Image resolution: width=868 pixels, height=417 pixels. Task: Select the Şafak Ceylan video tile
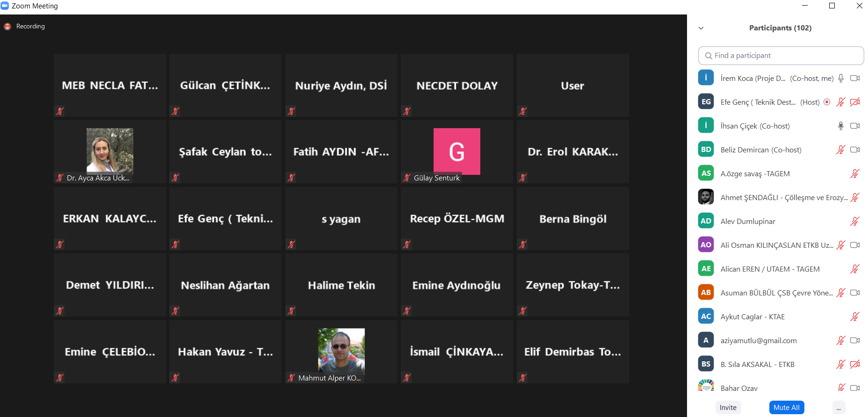pyautogui.click(x=225, y=152)
